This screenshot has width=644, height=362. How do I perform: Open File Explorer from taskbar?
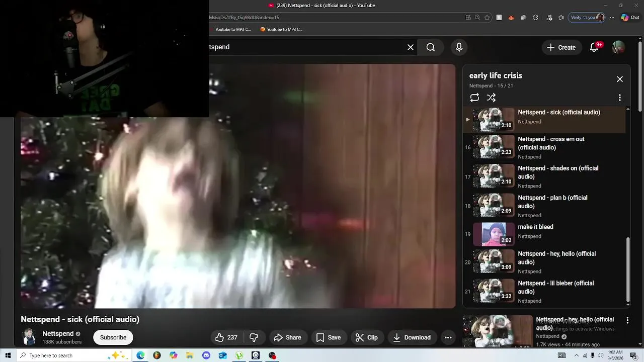190,355
